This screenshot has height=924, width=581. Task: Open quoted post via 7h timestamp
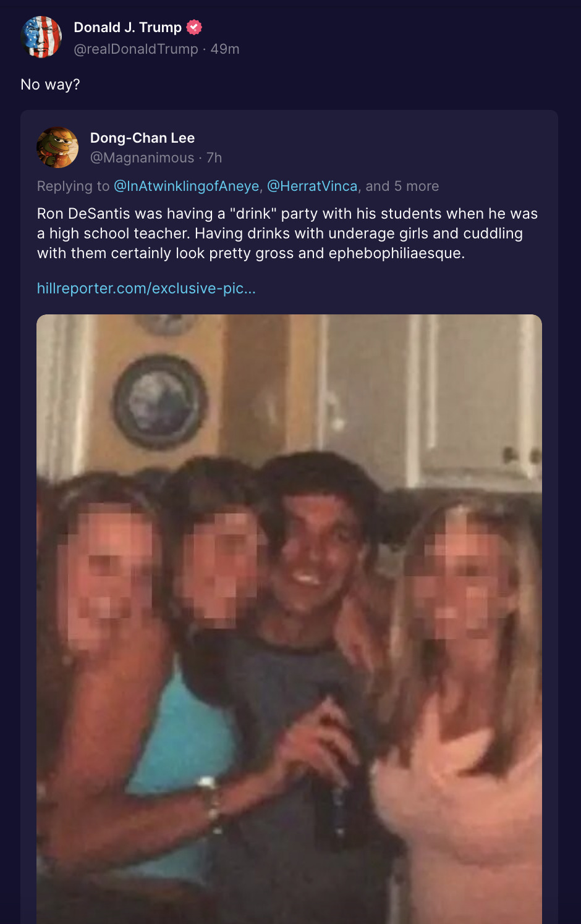pyautogui.click(x=214, y=157)
